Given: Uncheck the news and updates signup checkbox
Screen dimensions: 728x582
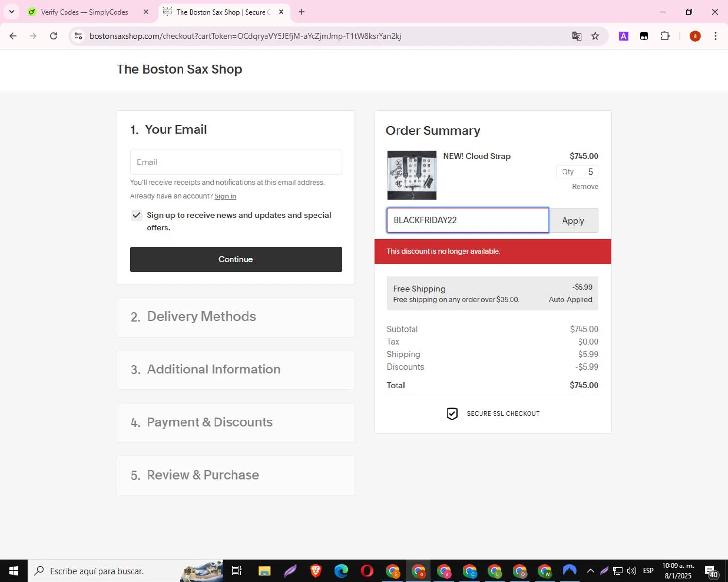Looking at the screenshot, I should (x=136, y=215).
